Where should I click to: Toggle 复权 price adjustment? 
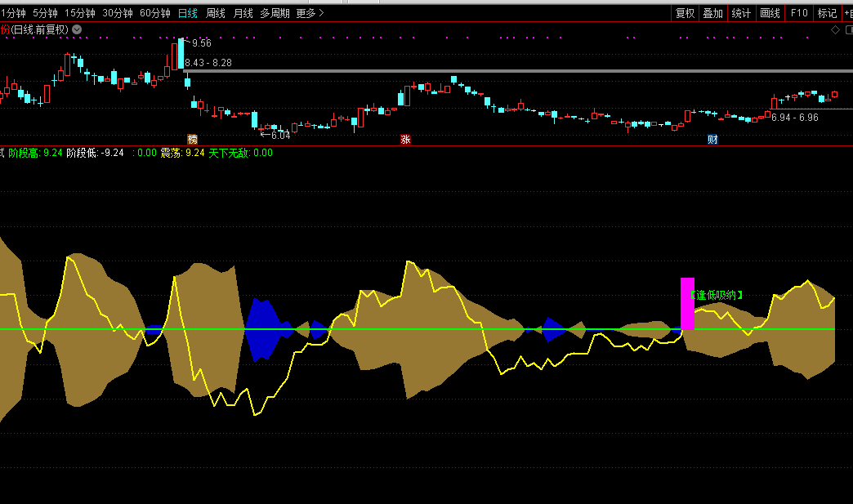(x=685, y=13)
